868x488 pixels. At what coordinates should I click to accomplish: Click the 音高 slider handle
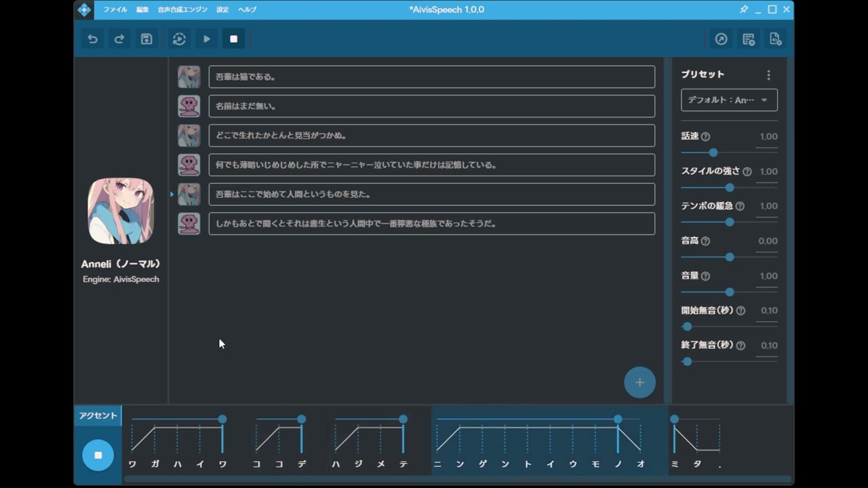tap(730, 257)
